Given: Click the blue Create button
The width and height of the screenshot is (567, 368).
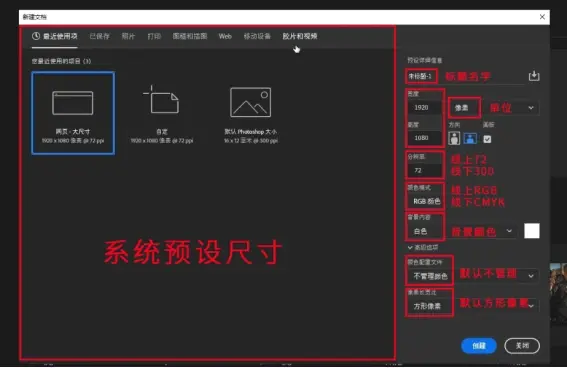Looking at the screenshot, I should coord(479,346).
